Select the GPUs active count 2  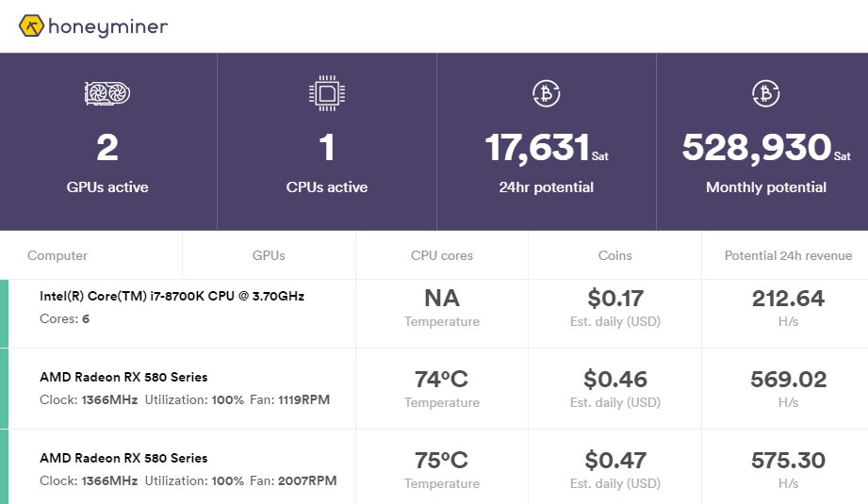[x=107, y=148]
